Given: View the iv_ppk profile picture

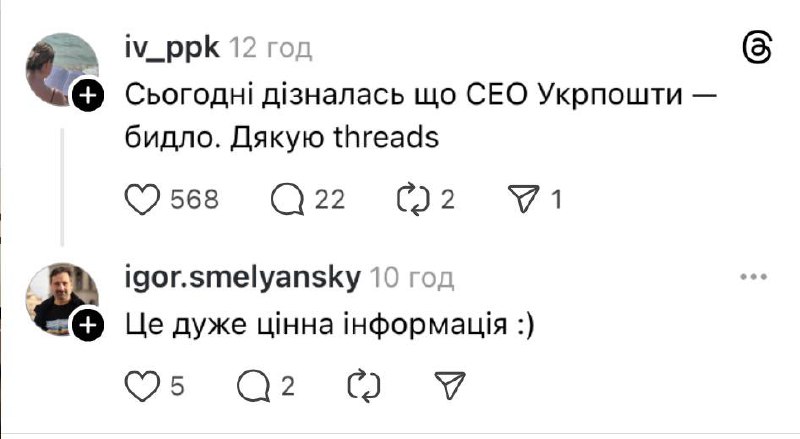Looking at the screenshot, I should tap(62, 65).
